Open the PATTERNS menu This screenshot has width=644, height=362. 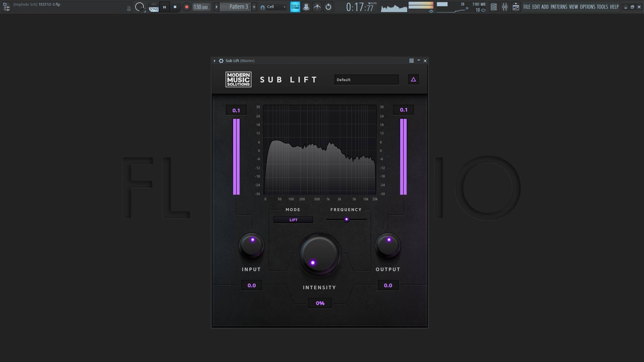tap(559, 7)
